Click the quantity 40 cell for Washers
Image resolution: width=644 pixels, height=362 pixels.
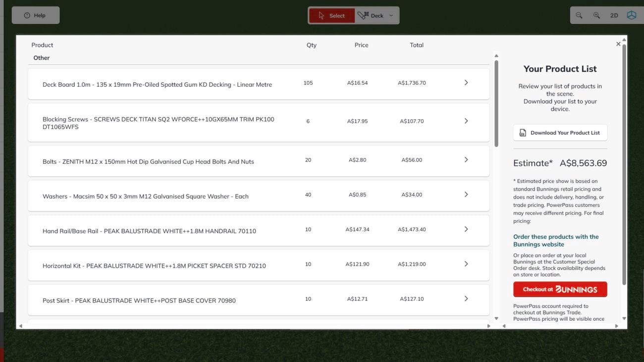(x=308, y=195)
